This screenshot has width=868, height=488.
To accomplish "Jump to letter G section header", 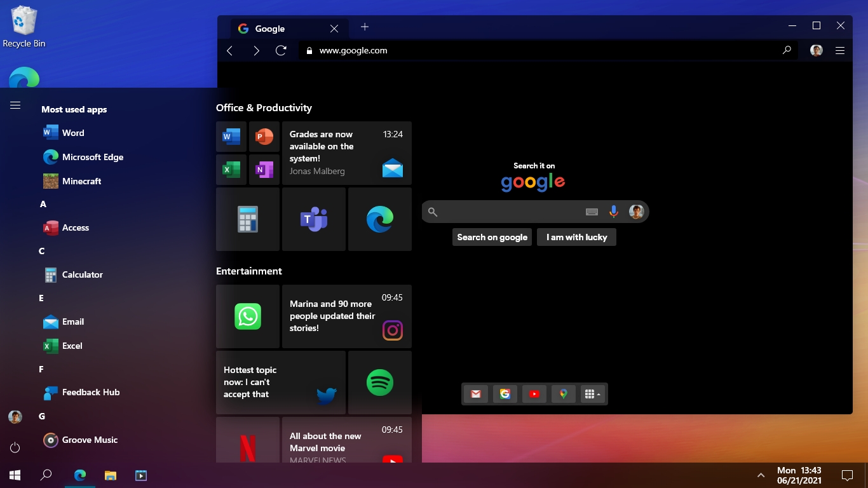I will 42,416.
